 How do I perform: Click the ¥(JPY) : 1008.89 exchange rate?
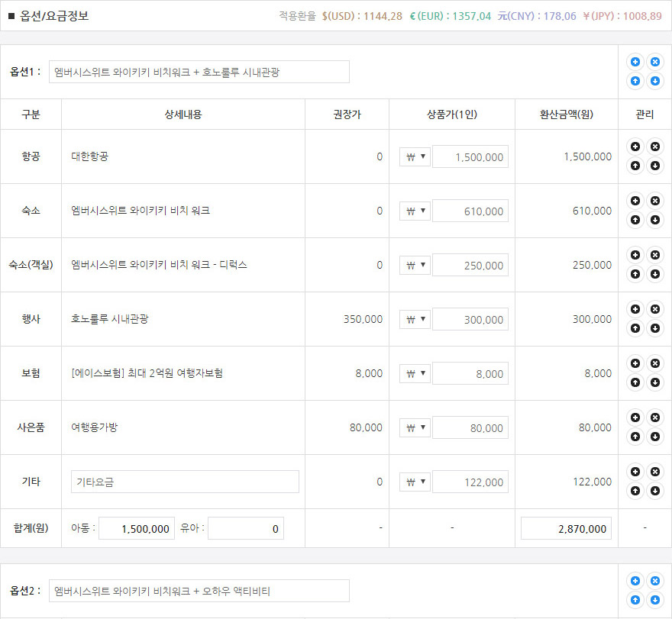point(622,16)
